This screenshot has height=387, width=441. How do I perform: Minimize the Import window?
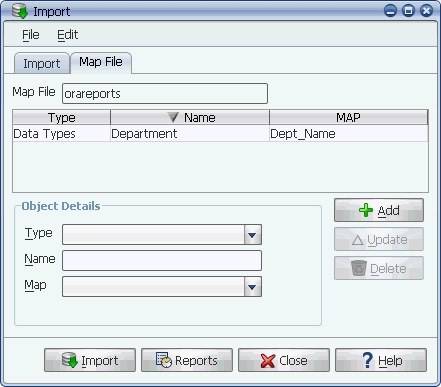(x=390, y=11)
